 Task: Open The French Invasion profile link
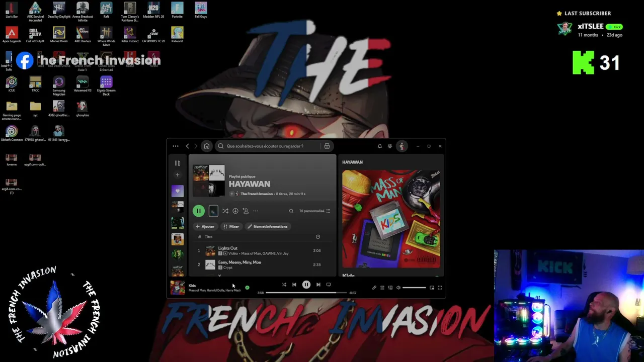257,194
